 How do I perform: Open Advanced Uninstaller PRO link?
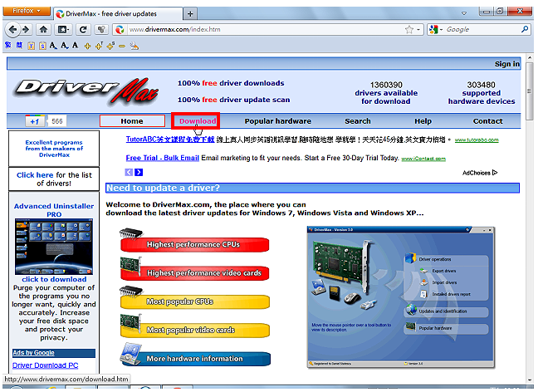point(54,210)
